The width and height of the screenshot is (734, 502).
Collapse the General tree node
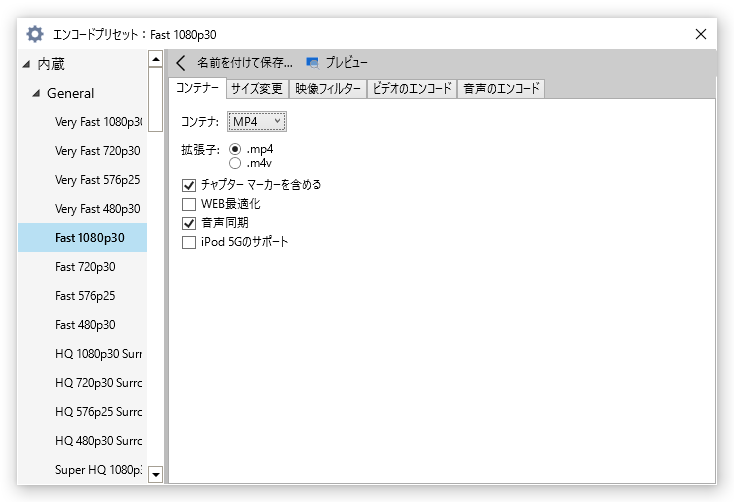36,93
